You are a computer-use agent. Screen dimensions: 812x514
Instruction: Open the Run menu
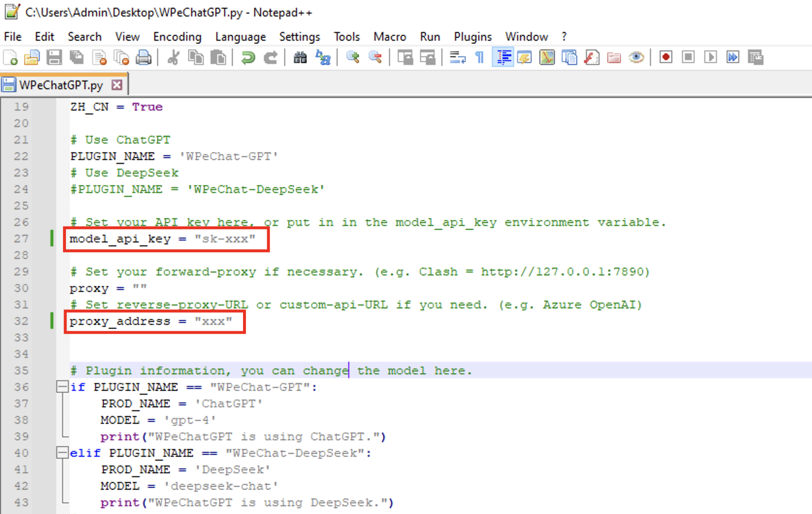coord(430,37)
